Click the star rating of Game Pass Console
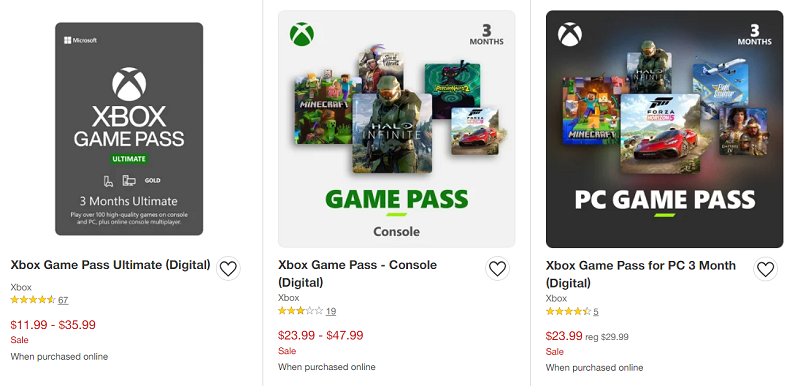Screen dimensions: 800x386 (x=301, y=311)
